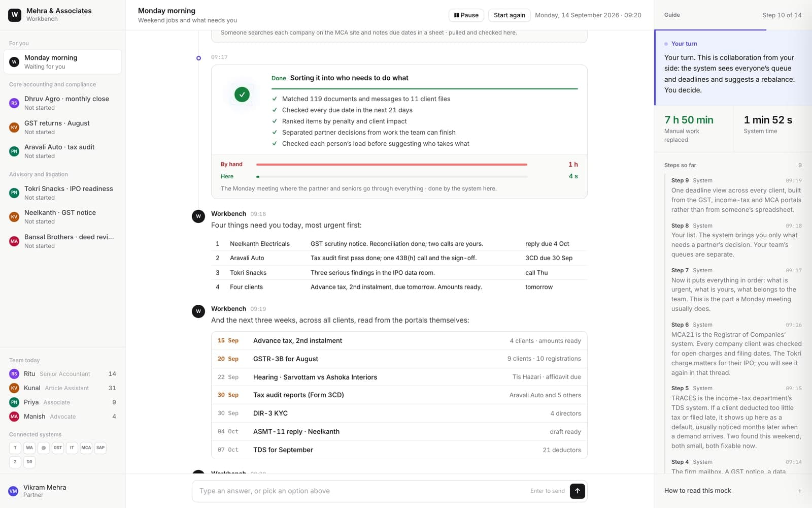Screen dimensions: 812x508
Task: Open Monday morning thread
Action: 62,61
